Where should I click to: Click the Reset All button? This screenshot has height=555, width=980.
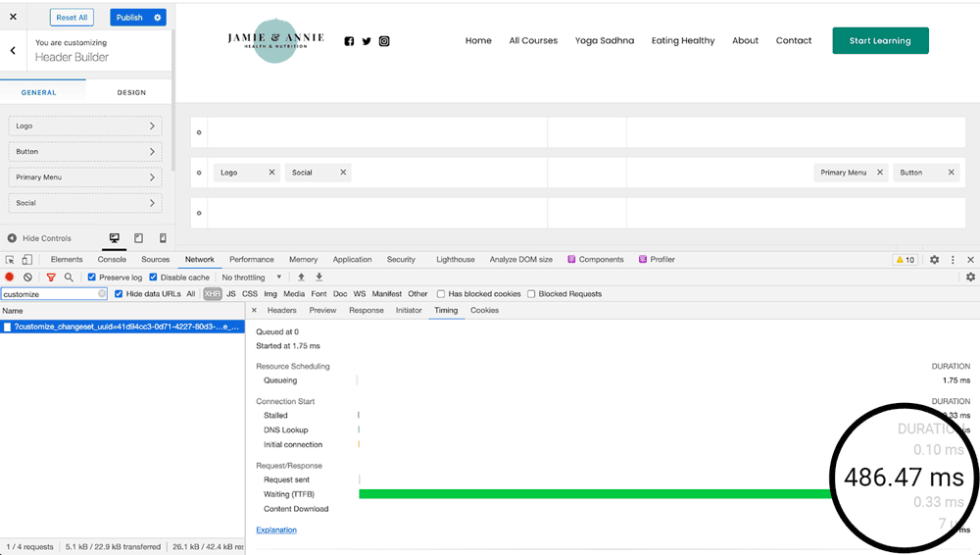[72, 18]
